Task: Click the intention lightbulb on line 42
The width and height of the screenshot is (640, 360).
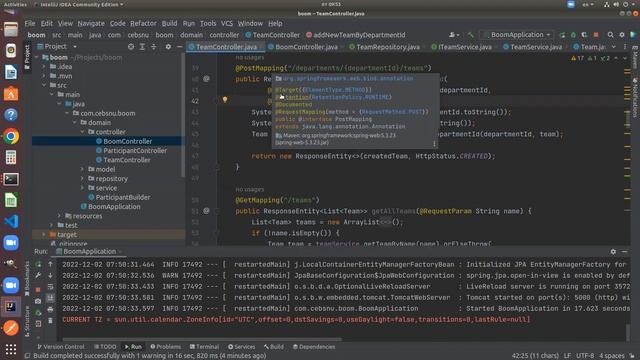Action: pyautogui.click(x=225, y=100)
